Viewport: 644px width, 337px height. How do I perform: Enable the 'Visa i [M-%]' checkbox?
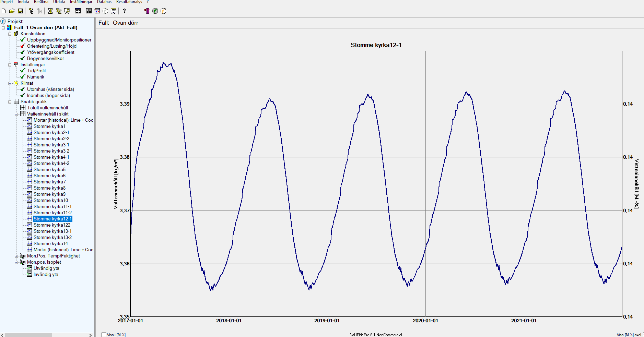click(104, 335)
